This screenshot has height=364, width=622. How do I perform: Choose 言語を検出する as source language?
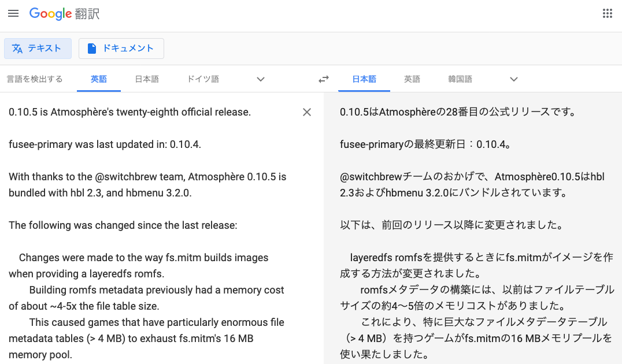tap(35, 79)
